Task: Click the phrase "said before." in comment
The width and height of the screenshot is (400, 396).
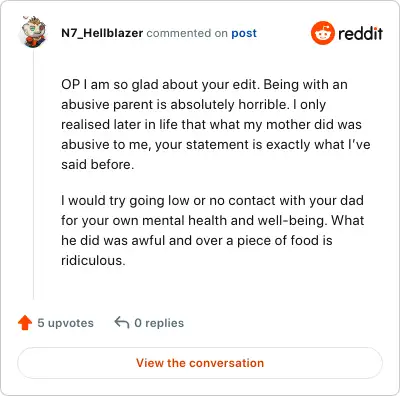Action: (x=97, y=164)
